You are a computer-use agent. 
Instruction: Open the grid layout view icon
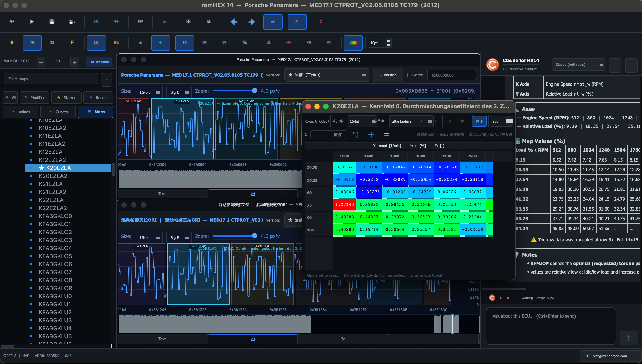(x=188, y=22)
